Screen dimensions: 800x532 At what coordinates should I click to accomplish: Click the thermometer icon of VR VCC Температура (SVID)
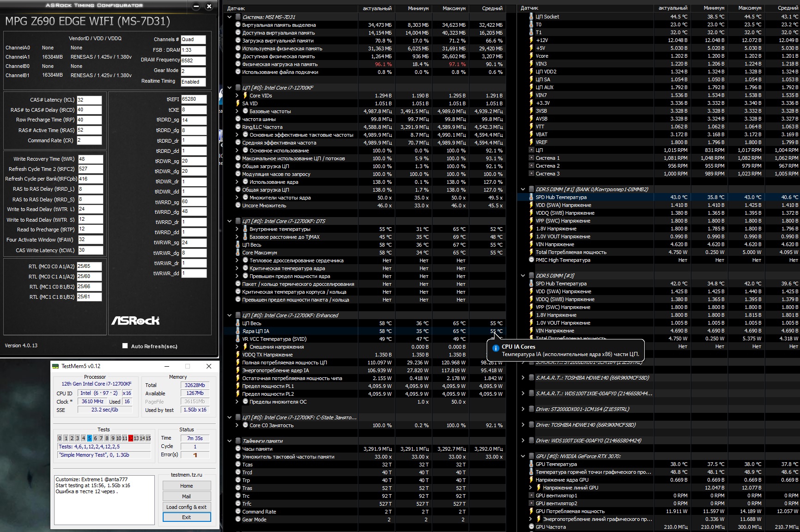coord(238,339)
